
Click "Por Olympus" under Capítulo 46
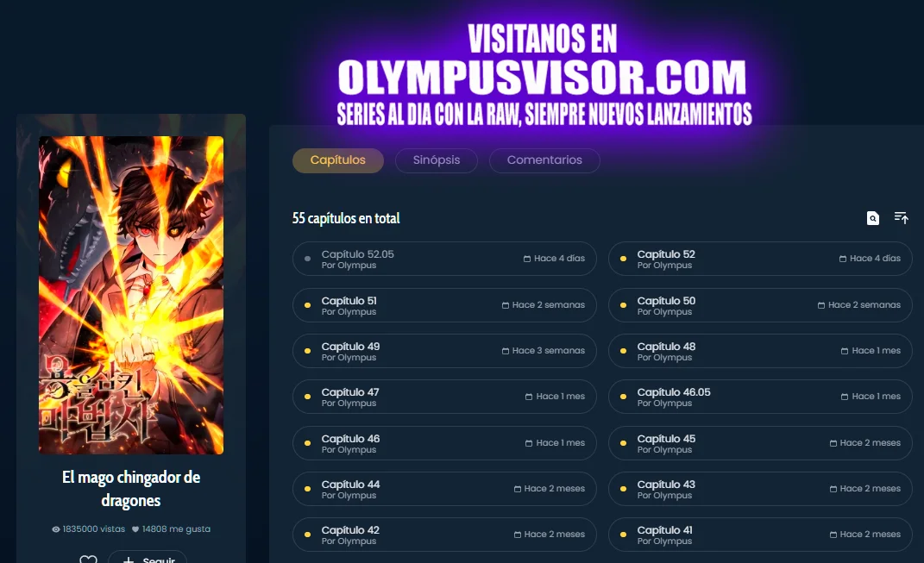coord(349,450)
